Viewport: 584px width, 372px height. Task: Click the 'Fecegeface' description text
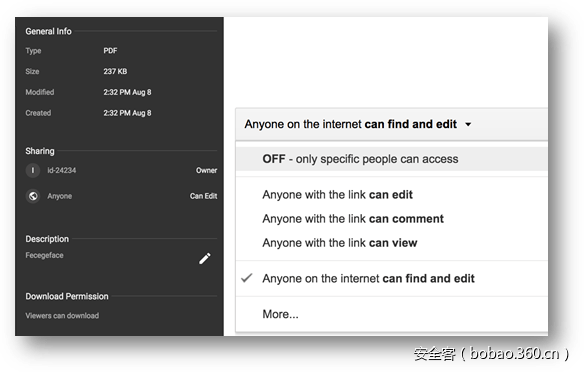44,255
